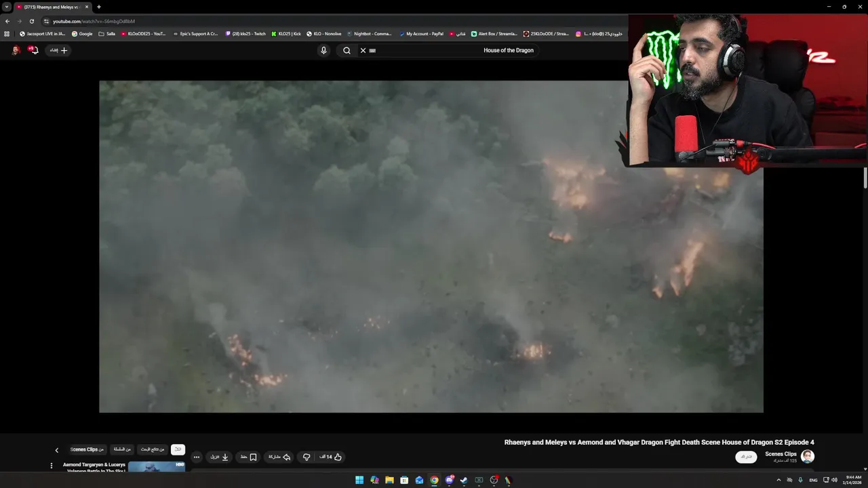The image size is (868, 488).
Task: Share the video using share arrow
Action: click(279, 457)
